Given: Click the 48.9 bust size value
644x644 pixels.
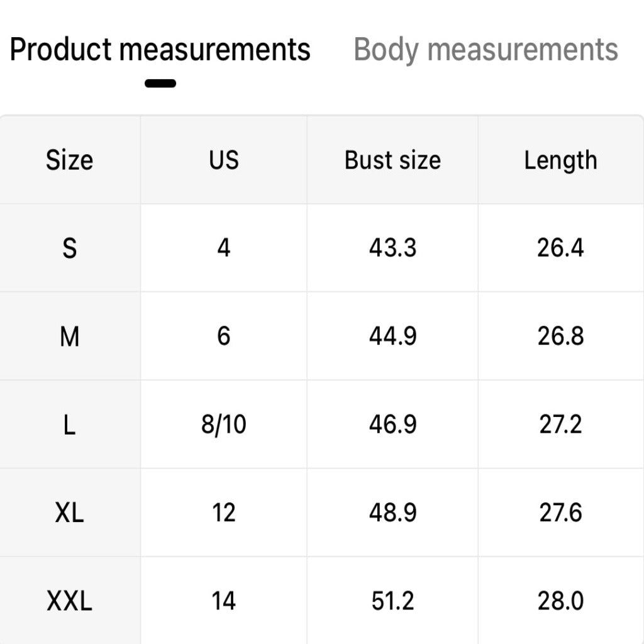Looking at the screenshot, I should pyautogui.click(x=392, y=513).
